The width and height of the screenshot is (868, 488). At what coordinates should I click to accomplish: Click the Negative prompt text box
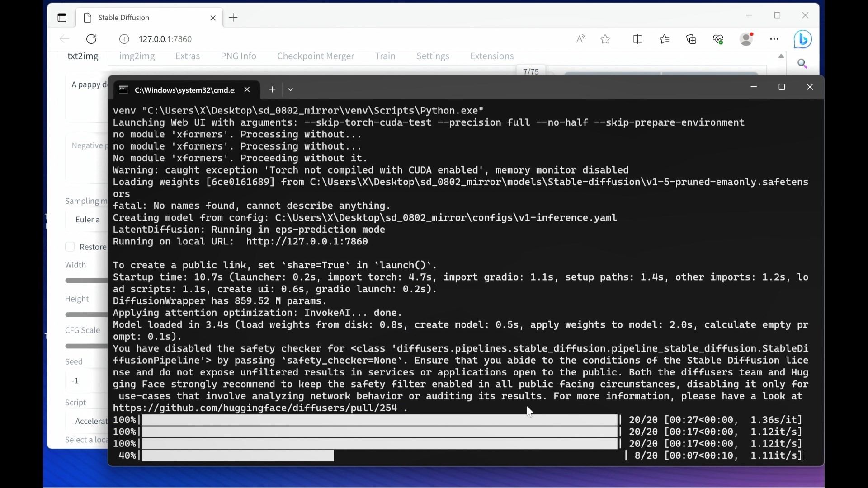click(x=87, y=159)
